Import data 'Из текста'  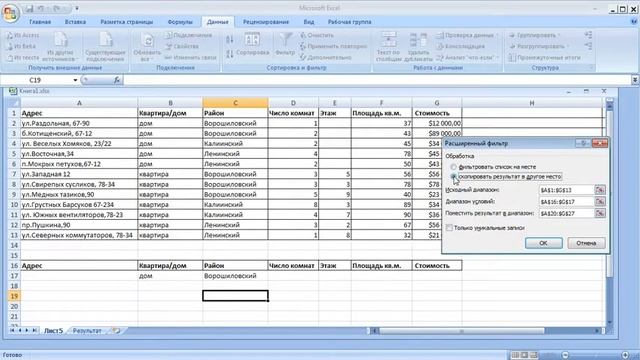click(x=23, y=58)
